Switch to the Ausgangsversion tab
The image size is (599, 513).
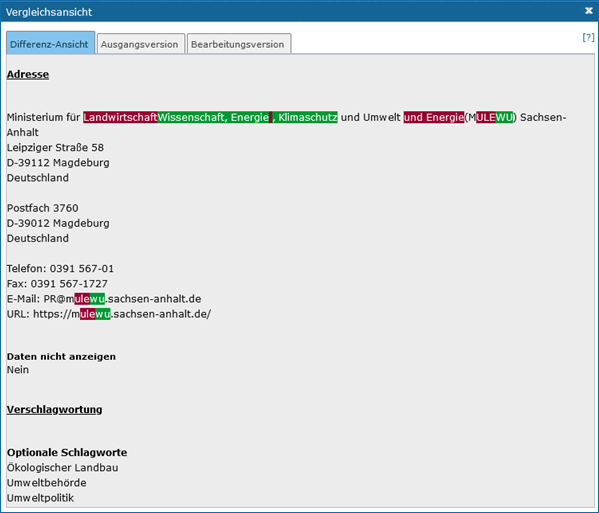(x=141, y=44)
